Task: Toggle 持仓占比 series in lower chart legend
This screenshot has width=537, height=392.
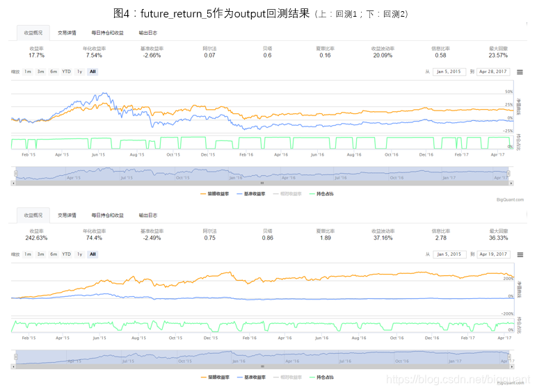Action: point(321,377)
